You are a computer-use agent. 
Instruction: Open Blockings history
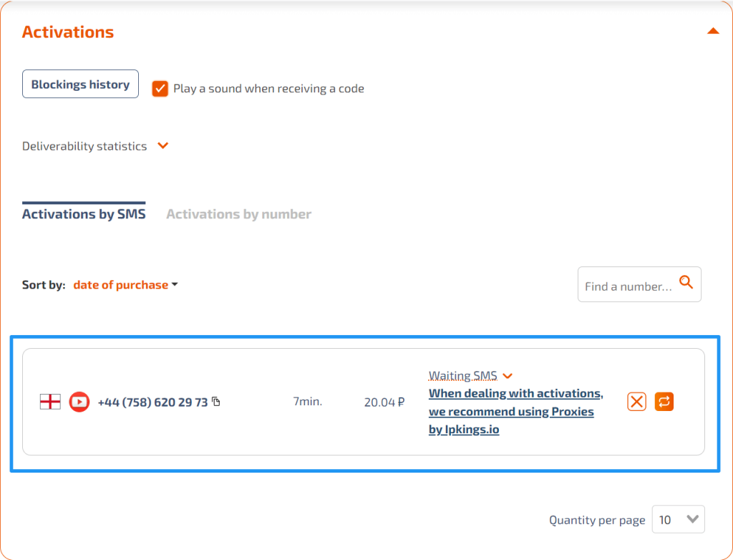tap(80, 84)
